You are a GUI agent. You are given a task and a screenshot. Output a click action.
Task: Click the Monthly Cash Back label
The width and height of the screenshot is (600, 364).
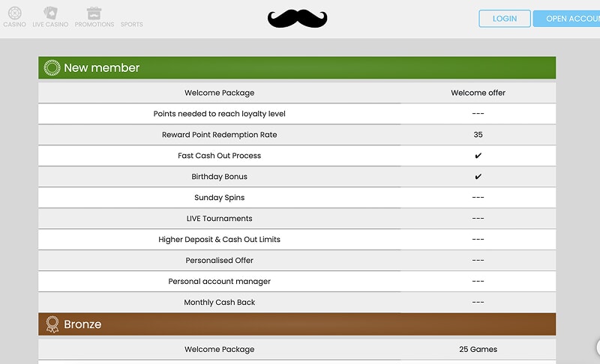[x=219, y=303]
